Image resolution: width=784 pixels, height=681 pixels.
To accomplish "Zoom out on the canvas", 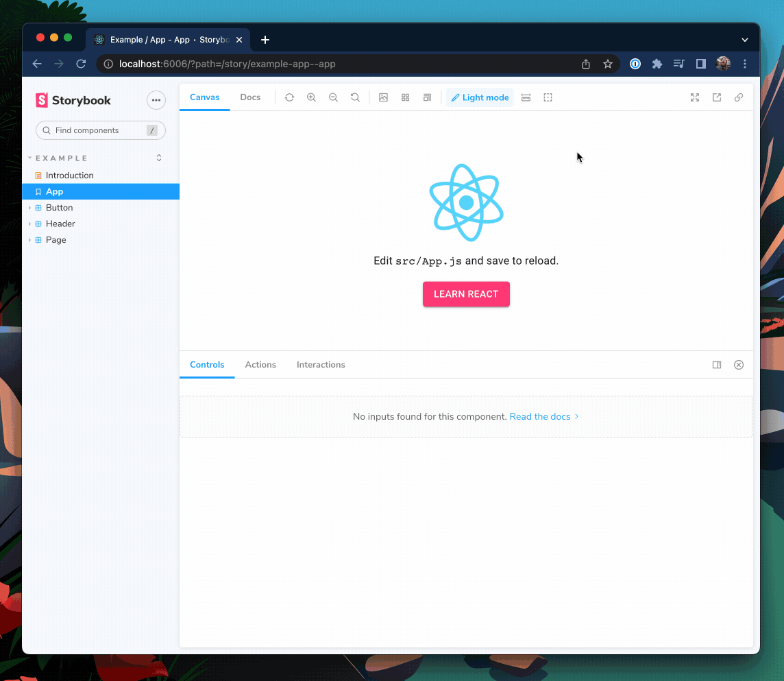I will (x=334, y=97).
